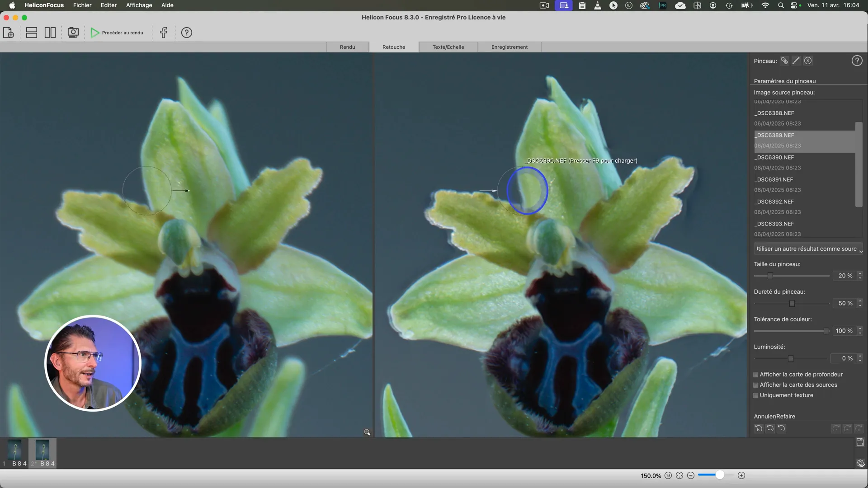Select the paintbrush tool icon
This screenshot has height=488, width=868.
[x=796, y=61]
